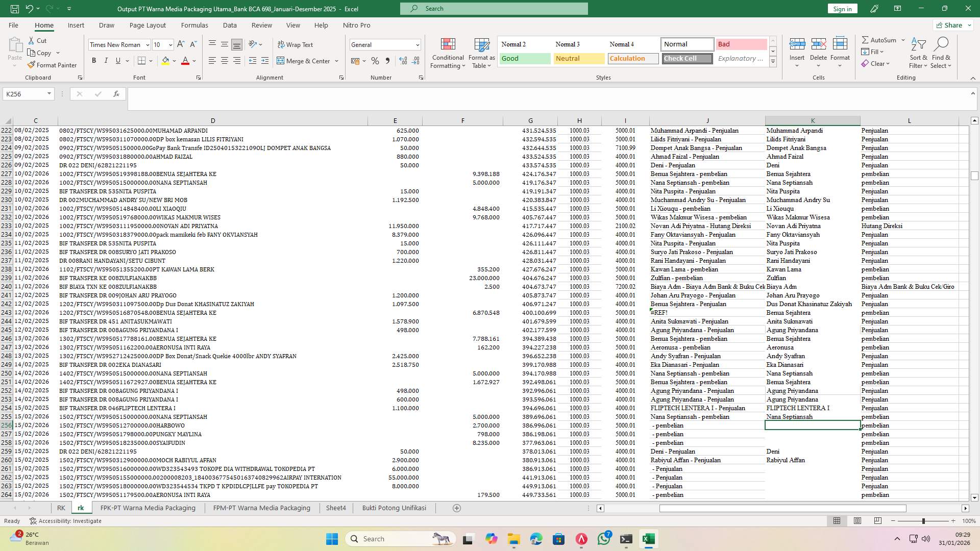Switch to the Formulas ribbon tab

(x=194, y=25)
